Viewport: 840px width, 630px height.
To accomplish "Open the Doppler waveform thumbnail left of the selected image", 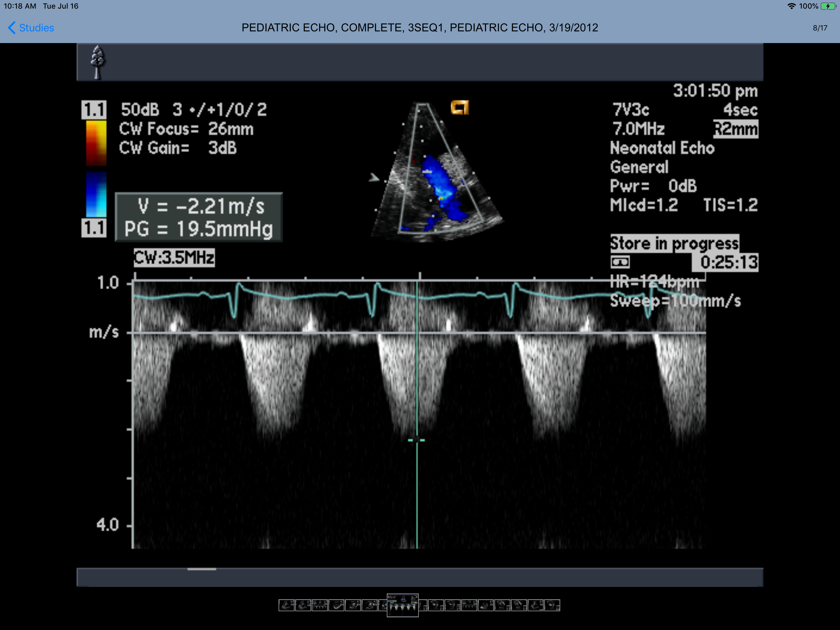I will click(x=320, y=605).
